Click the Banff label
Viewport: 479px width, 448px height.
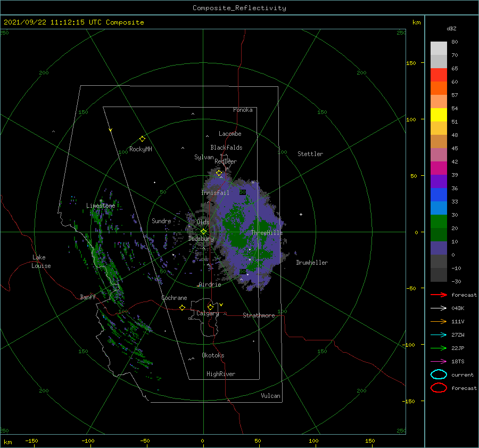(x=88, y=297)
